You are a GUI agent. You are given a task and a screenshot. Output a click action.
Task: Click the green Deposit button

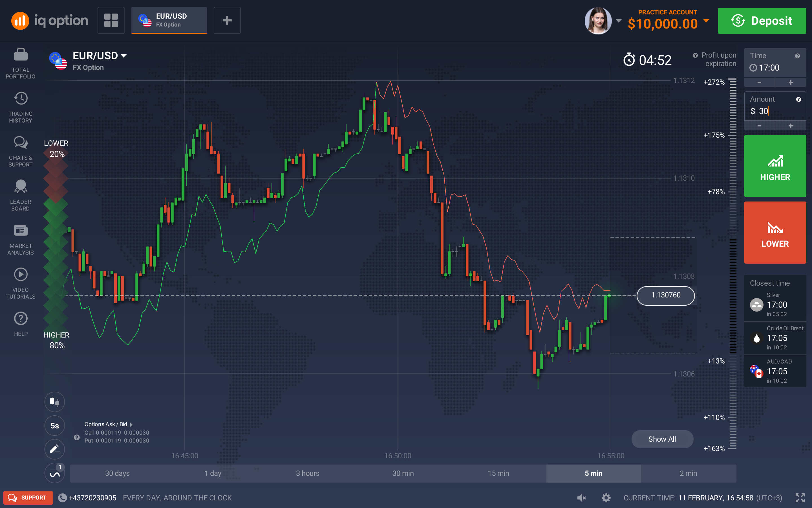[762, 21]
